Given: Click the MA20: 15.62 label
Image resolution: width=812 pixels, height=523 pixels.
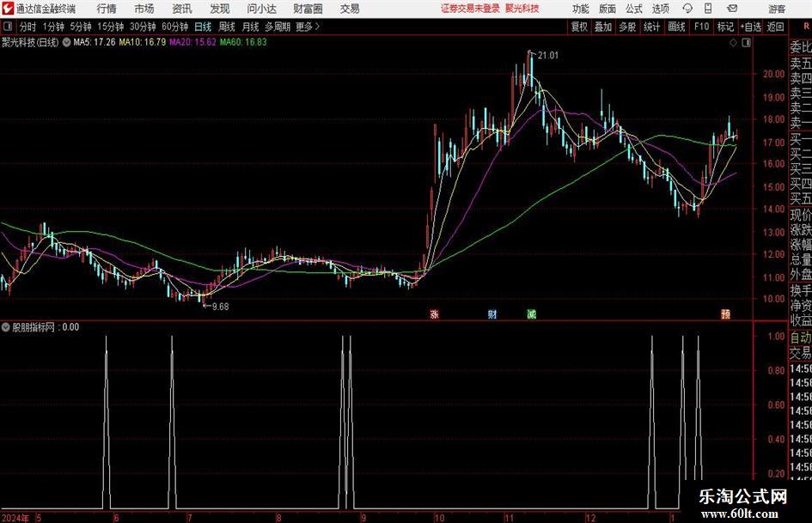Looking at the screenshot, I should [x=192, y=42].
